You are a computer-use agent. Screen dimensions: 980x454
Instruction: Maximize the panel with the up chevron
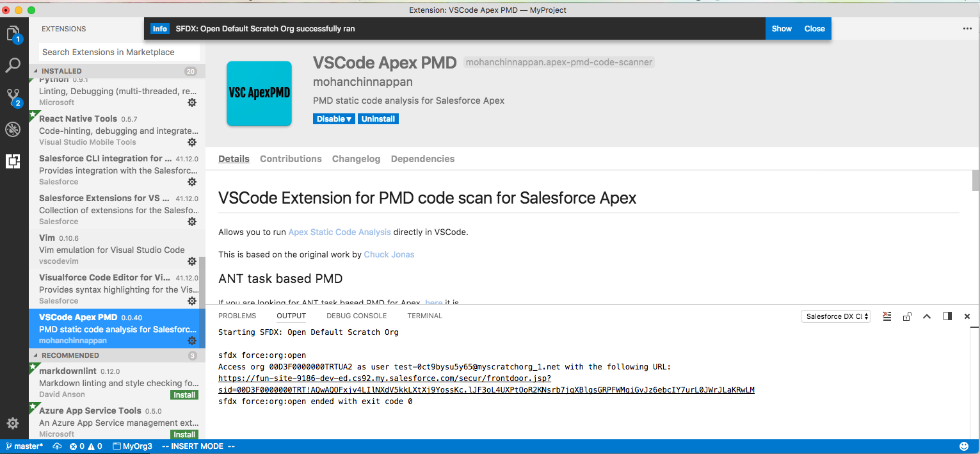pos(926,316)
